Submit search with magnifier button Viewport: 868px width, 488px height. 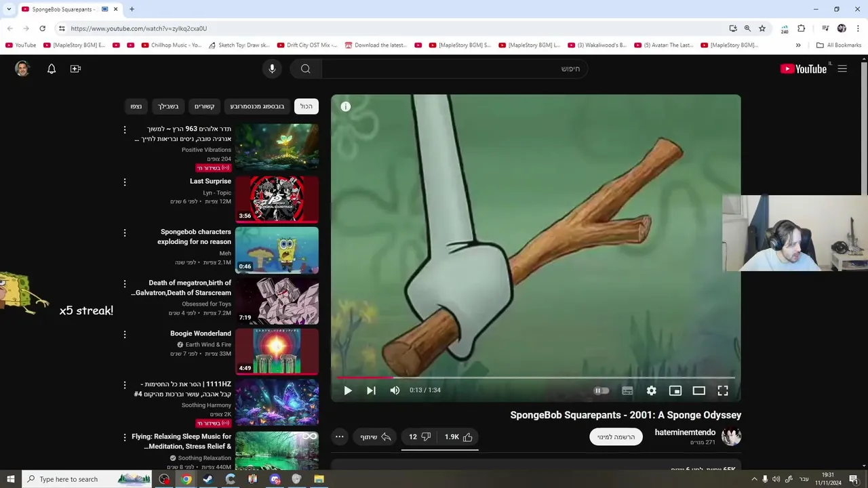point(306,68)
